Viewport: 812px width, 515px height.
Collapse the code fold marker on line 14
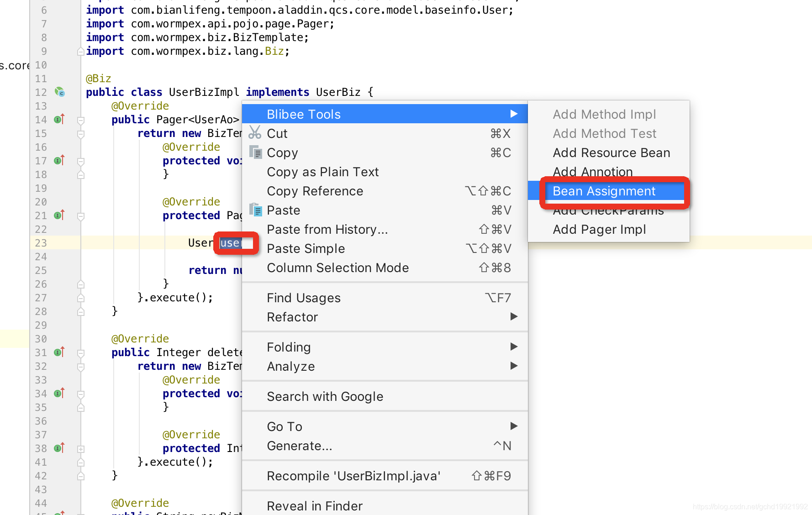(81, 121)
